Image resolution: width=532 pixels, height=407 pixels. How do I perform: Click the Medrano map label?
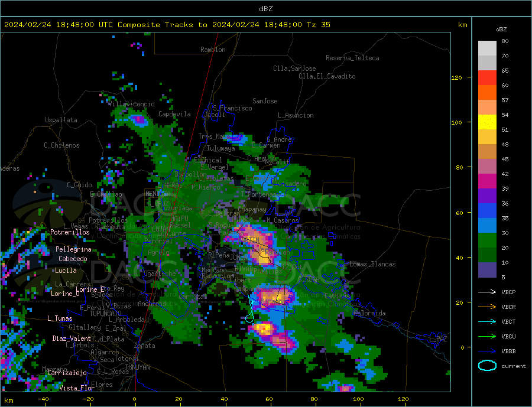click(x=214, y=271)
